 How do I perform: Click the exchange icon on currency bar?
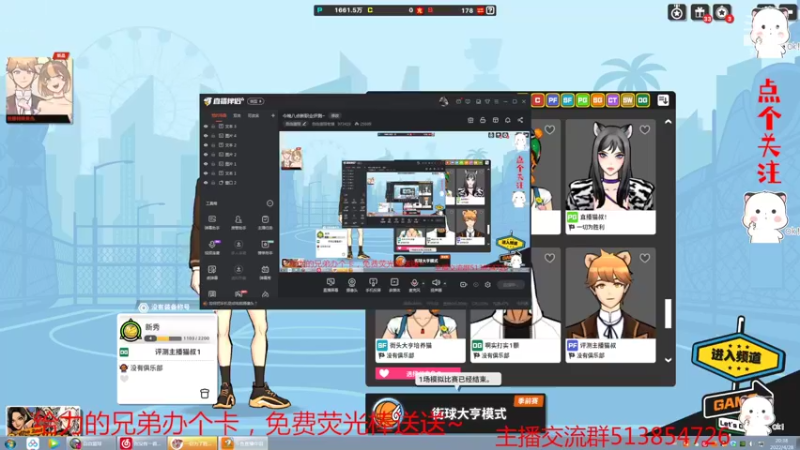480,10
